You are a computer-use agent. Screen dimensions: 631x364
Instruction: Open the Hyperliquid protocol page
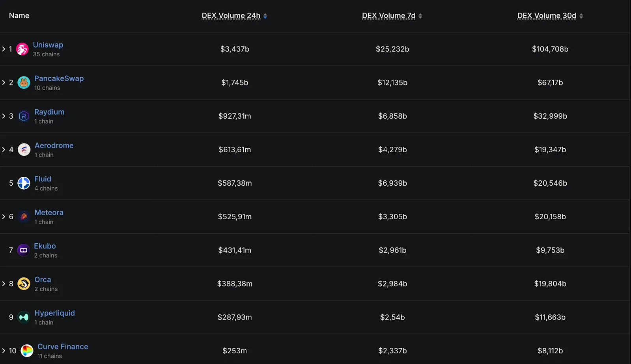click(54, 313)
